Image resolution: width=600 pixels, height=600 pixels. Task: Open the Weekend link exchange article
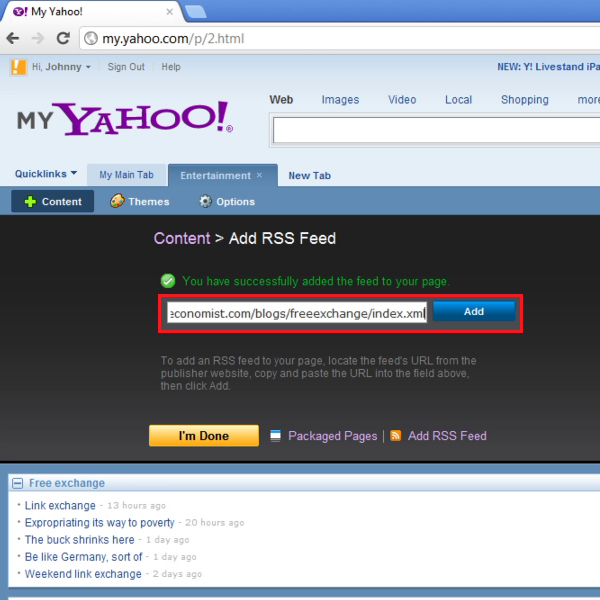(83, 574)
